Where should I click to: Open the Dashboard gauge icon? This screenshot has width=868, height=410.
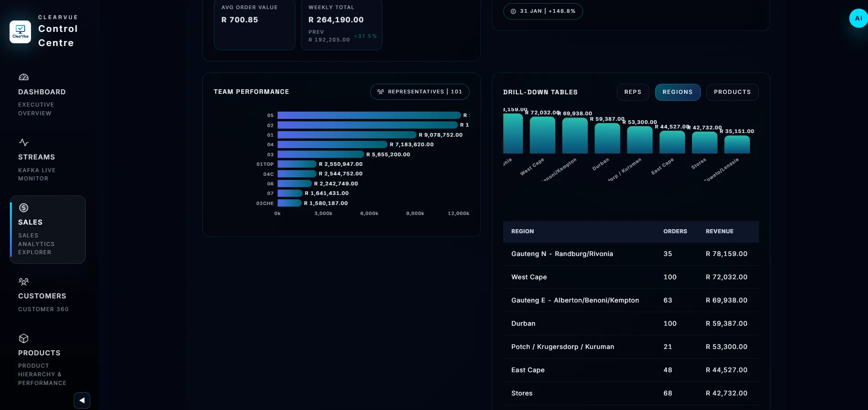24,77
